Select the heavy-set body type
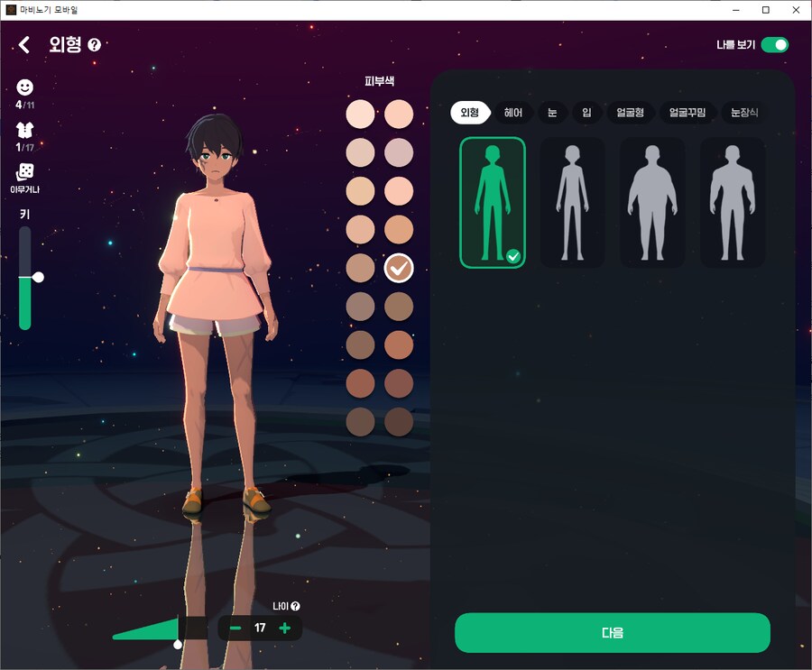The height and width of the screenshot is (670, 812). coord(652,203)
